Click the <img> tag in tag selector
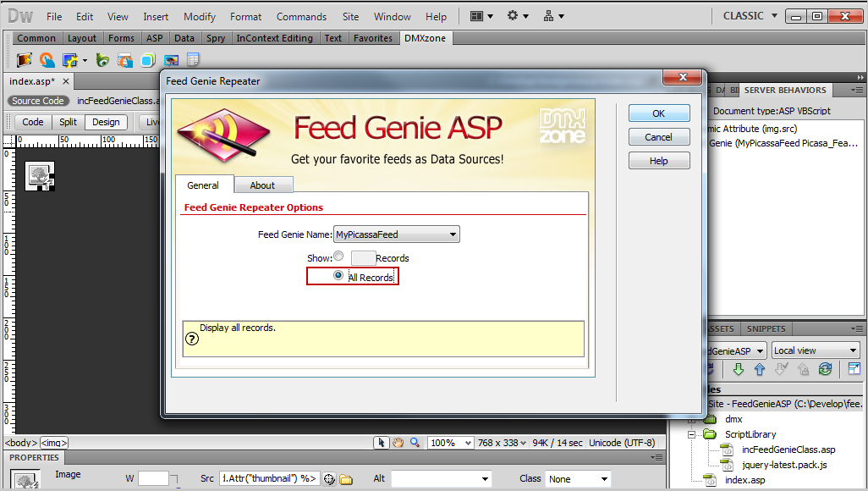The width and height of the screenshot is (868, 491). [53, 443]
